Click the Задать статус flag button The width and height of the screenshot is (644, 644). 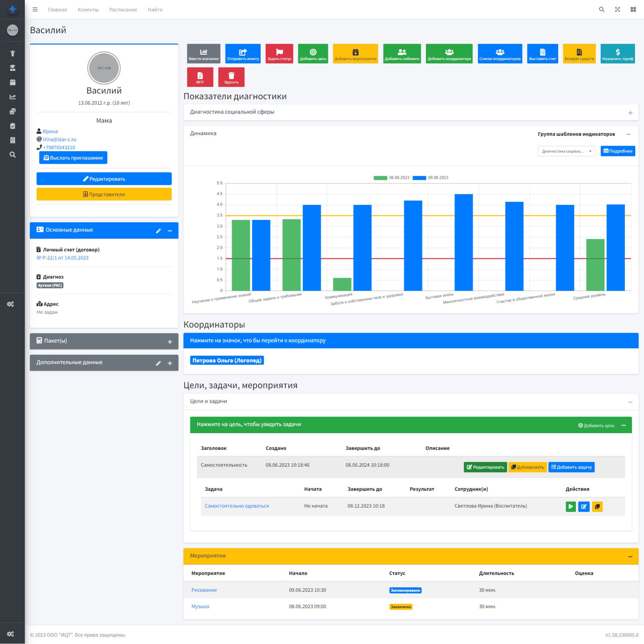coord(279,54)
